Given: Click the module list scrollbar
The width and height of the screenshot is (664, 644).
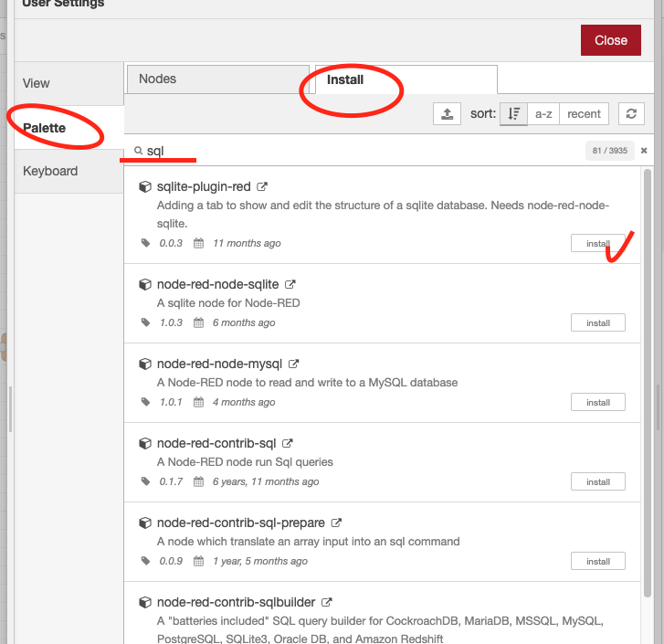Looking at the screenshot, I should [x=647, y=383].
